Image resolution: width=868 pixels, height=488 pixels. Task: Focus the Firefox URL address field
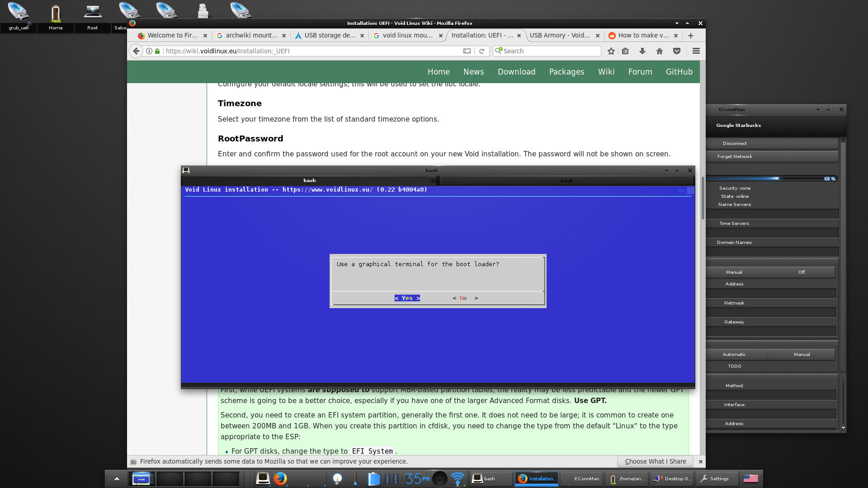coord(312,51)
